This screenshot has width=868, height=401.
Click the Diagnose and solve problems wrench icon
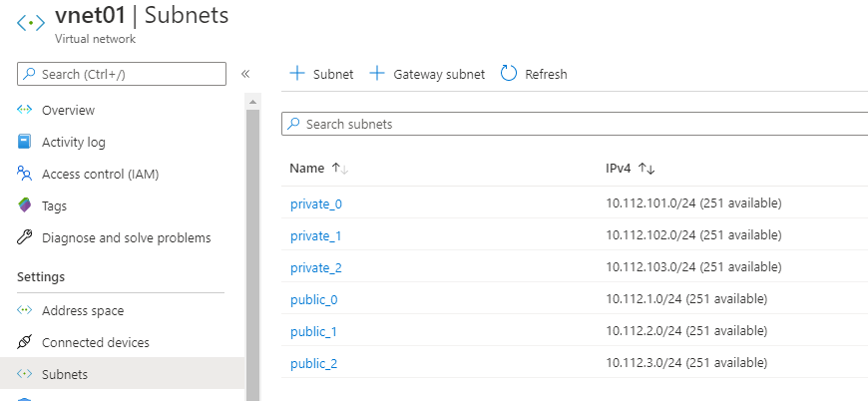pos(25,237)
